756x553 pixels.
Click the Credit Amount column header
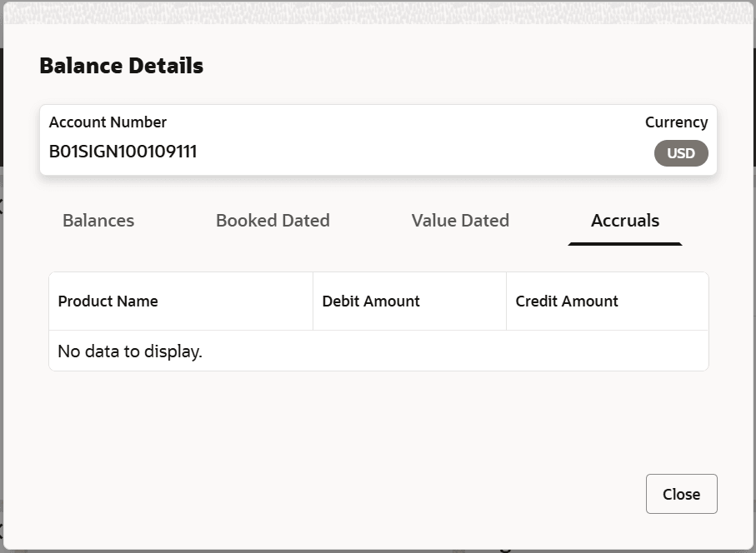pos(567,301)
